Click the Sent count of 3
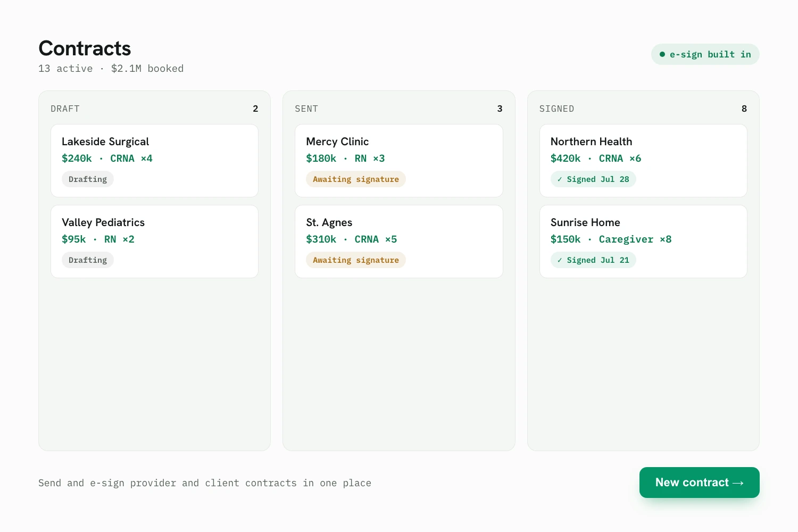The height and width of the screenshot is (532, 798). (x=500, y=109)
